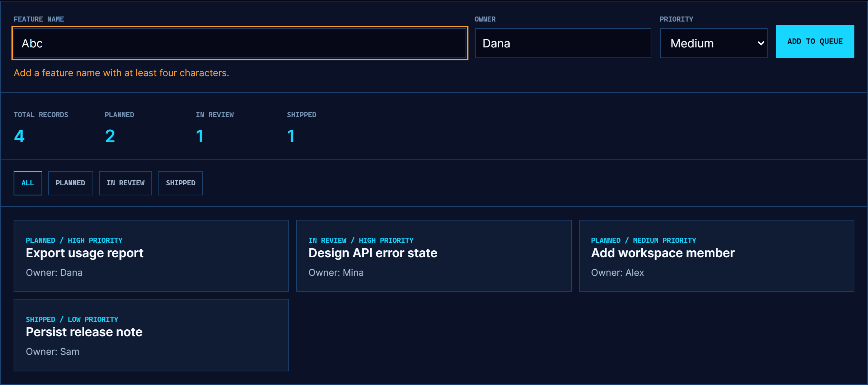868x385 pixels.
Task: Open the Design API error state card
Action: pos(434,256)
